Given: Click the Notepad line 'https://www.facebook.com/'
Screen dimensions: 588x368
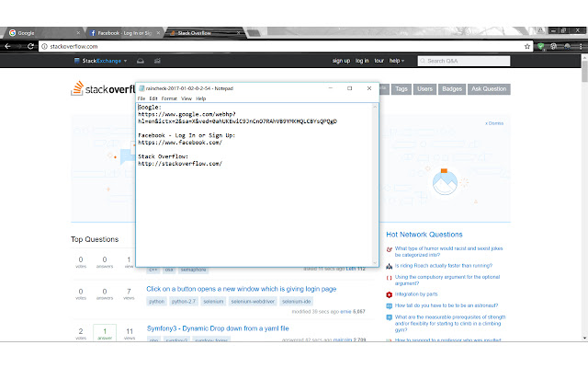Looking at the screenshot, I should pyautogui.click(x=180, y=143).
